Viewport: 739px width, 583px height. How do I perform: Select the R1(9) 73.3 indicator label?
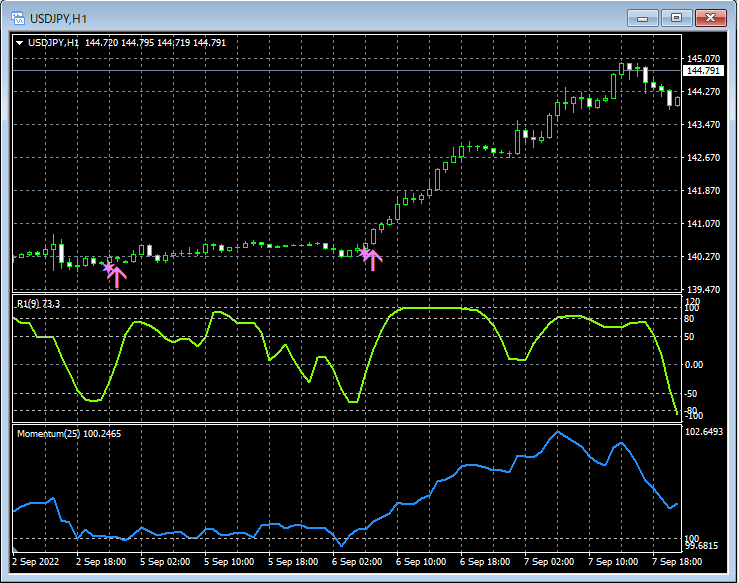click(x=38, y=304)
